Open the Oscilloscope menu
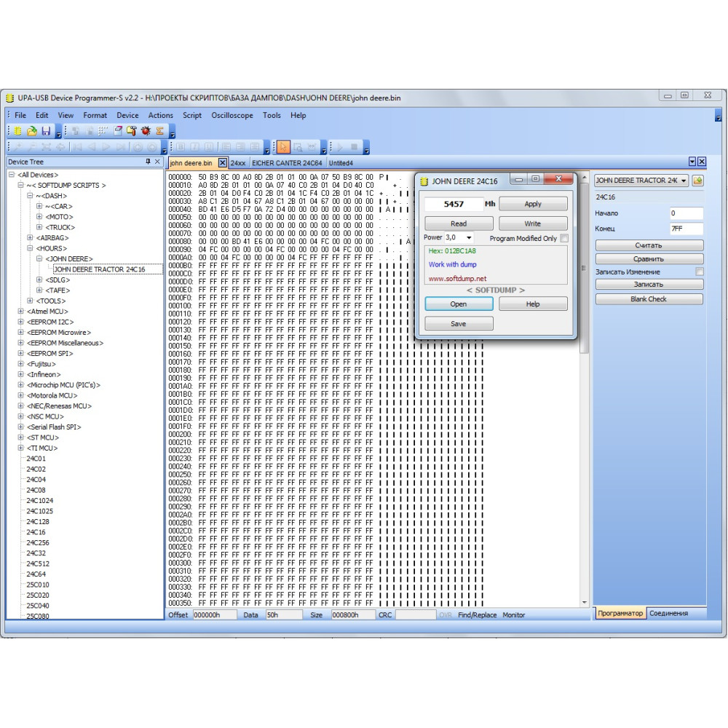The image size is (728, 728). tap(232, 115)
